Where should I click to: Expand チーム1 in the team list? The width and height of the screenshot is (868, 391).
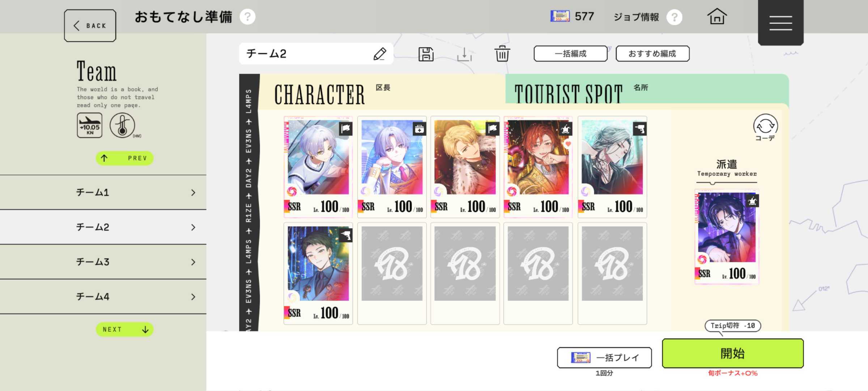click(x=103, y=193)
